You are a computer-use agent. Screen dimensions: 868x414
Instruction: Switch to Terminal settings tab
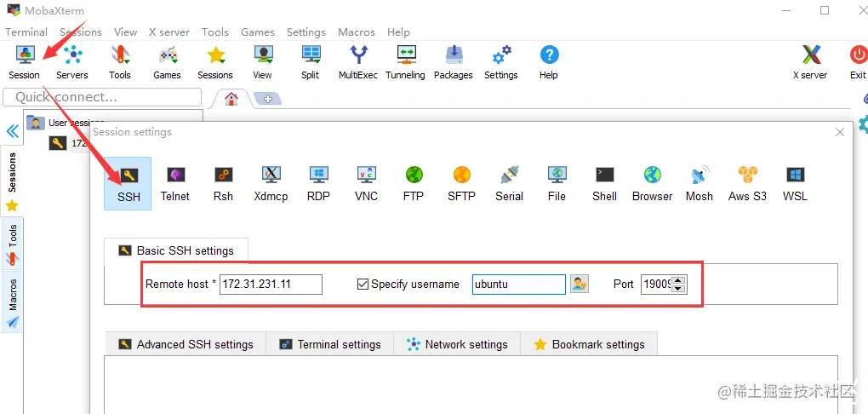(330, 344)
